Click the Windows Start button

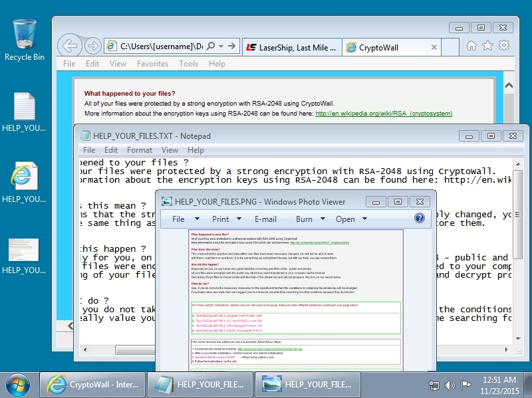pos(18,384)
